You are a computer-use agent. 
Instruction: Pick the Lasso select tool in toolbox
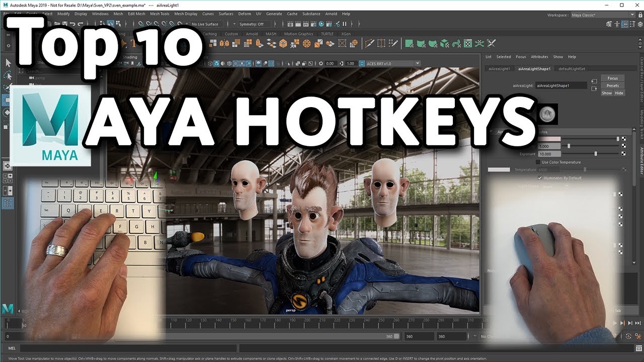tap(8, 75)
